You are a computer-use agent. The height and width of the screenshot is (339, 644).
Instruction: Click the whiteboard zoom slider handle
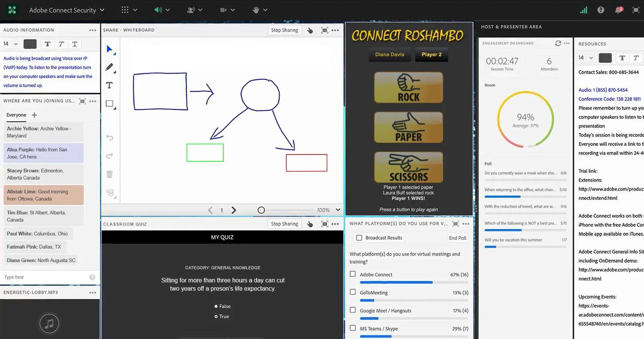tap(261, 210)
